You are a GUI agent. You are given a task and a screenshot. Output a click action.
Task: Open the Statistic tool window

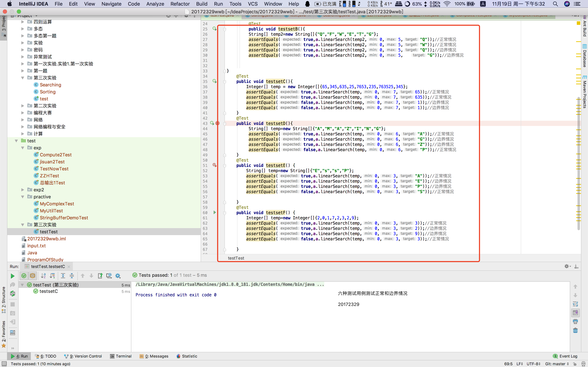coord(187,356)
